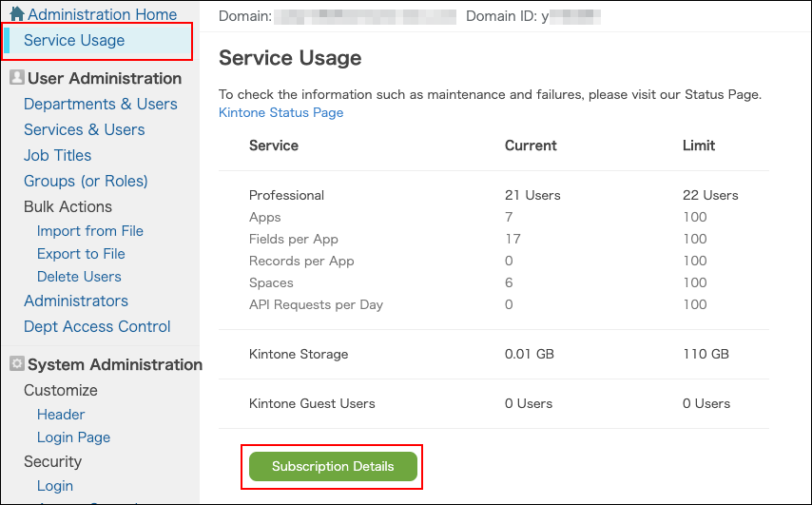Open the Header customization page
The width and height of the screenshot is (812, 505).
pos(60,415)
